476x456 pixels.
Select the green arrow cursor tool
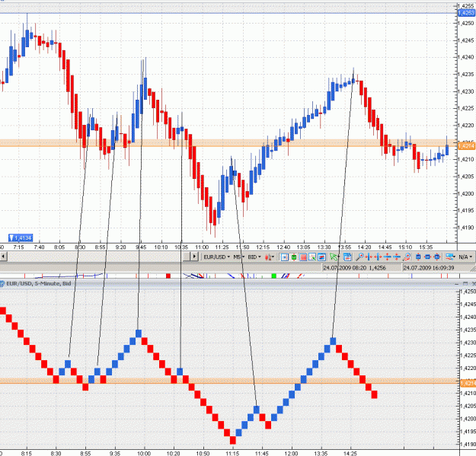point(334,257)
